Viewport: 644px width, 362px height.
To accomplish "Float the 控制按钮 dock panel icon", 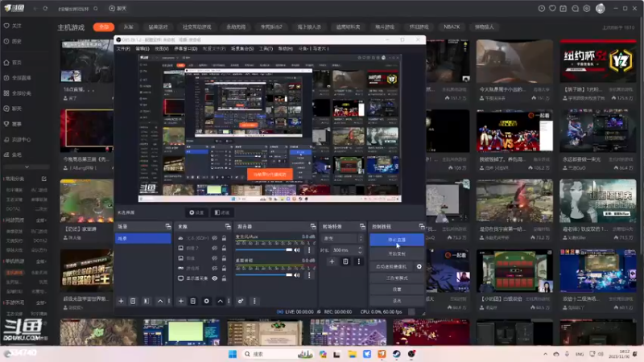I will 421,226.
